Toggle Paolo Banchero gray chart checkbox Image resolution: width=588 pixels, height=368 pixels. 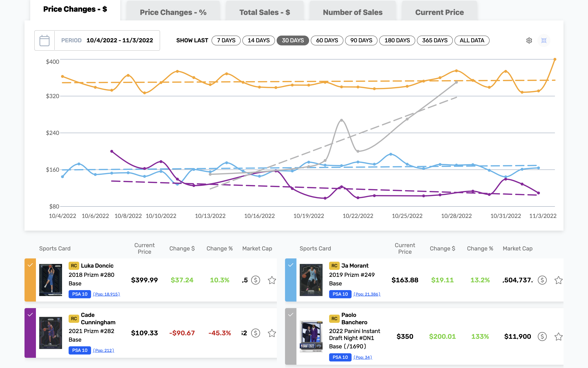point(291,315)
